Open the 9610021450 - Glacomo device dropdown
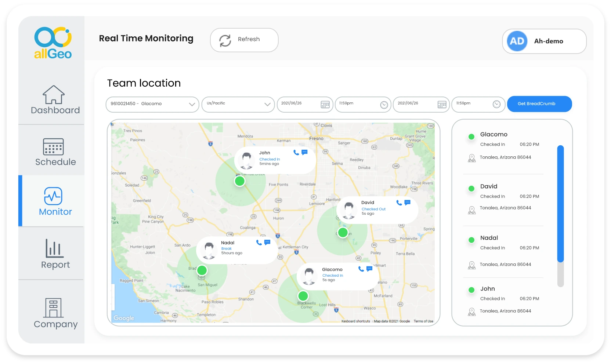Screen dimensions: 611x364 click(x=152, y=105)
